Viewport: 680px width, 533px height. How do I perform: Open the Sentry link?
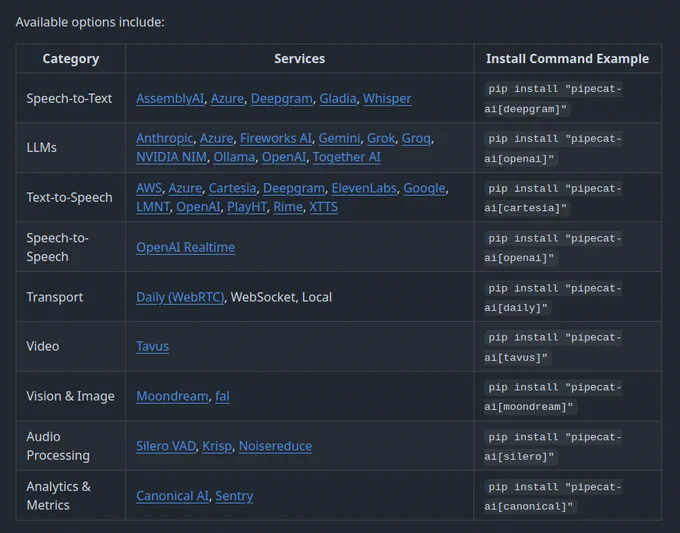pos(234,496)
